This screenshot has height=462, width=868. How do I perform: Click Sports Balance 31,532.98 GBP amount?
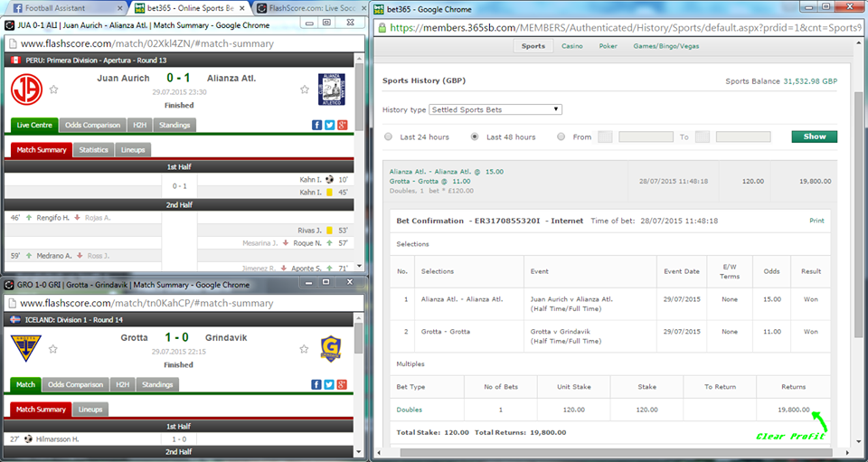pos(810,81)
